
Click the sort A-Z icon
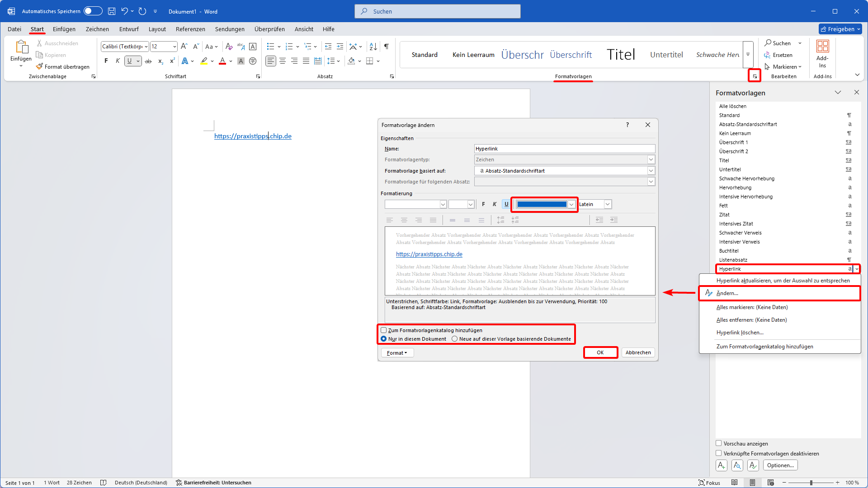pos(373,47)
